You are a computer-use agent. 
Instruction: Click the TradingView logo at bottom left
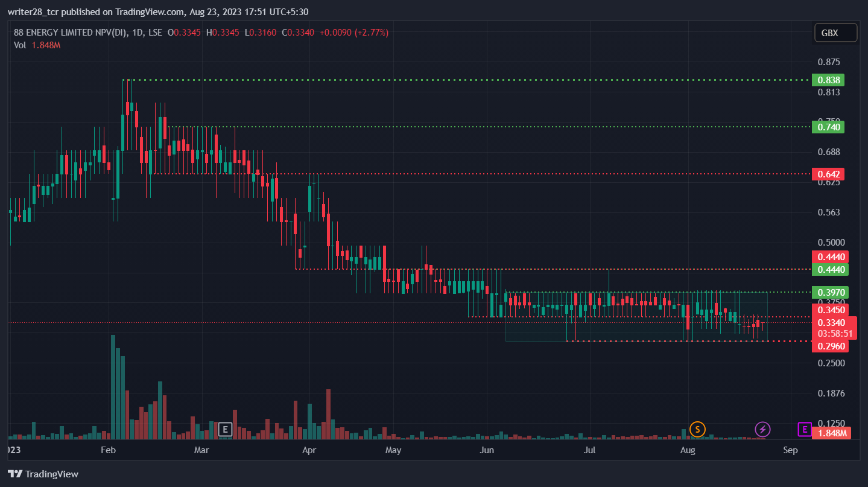[x=43, y=474]
